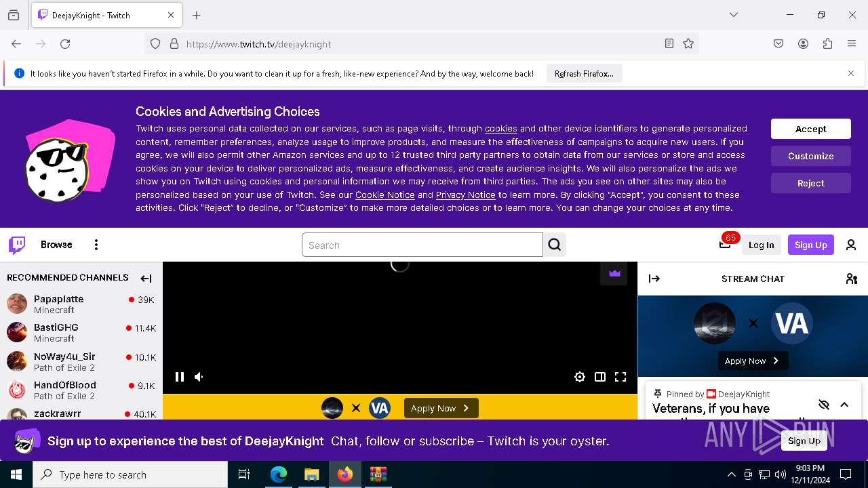Pause the stream video
Viewport: 868px width, 488px height.
(180, 377)
